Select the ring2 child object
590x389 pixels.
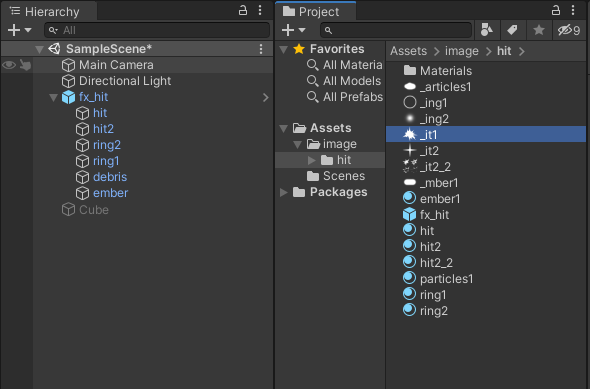(107, 145)
